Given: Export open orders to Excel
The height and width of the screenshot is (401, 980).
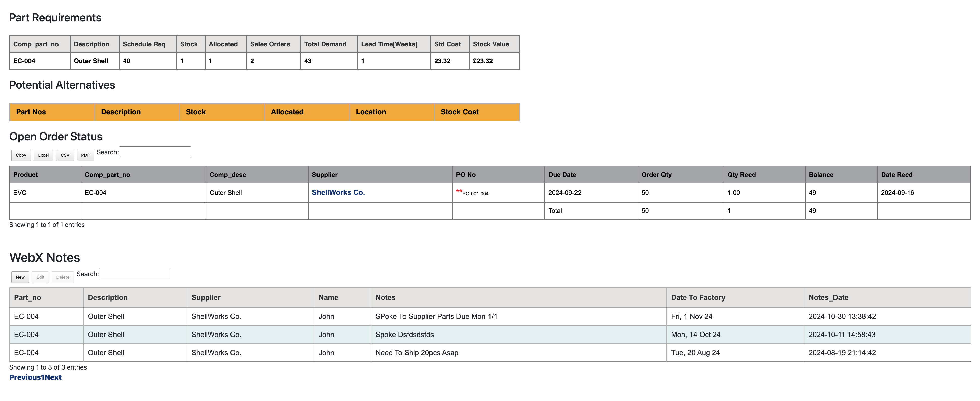Looking at the screenshot, I should (x=43, y=155).
